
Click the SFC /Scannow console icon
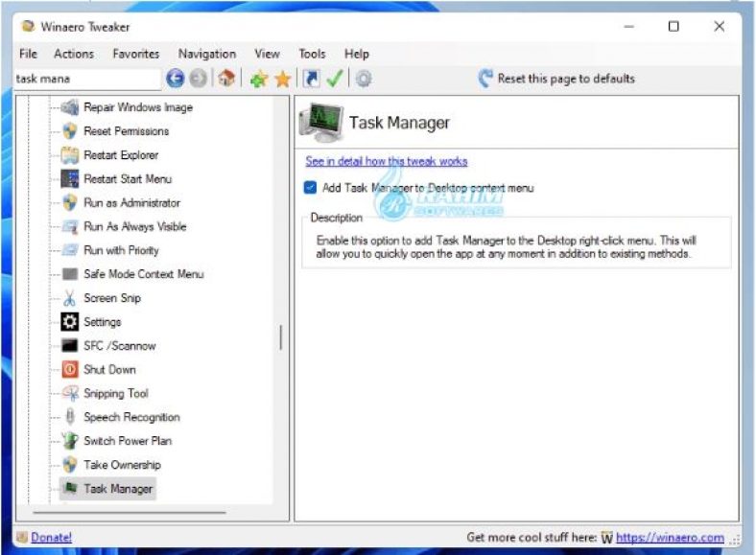[70, 345]
